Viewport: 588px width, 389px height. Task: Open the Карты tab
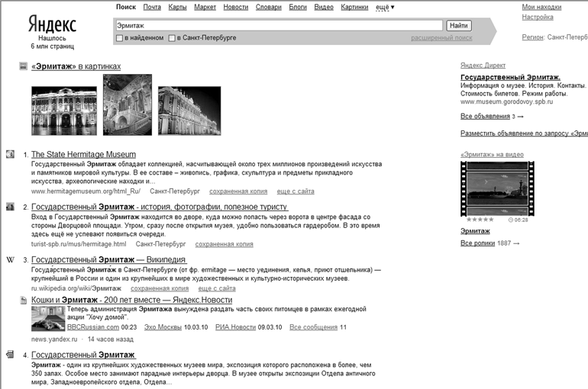tap(177, 7)
